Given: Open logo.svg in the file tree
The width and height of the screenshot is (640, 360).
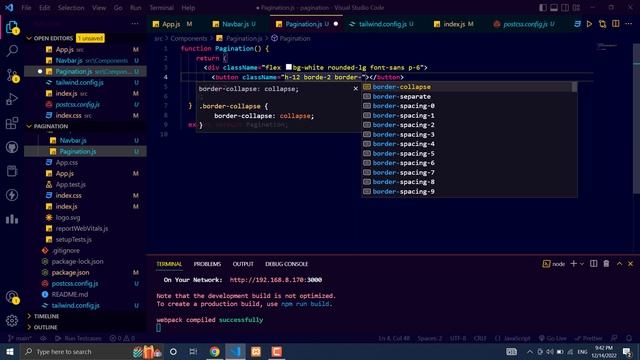Looking at the screenshot, I should pos(68,218).
